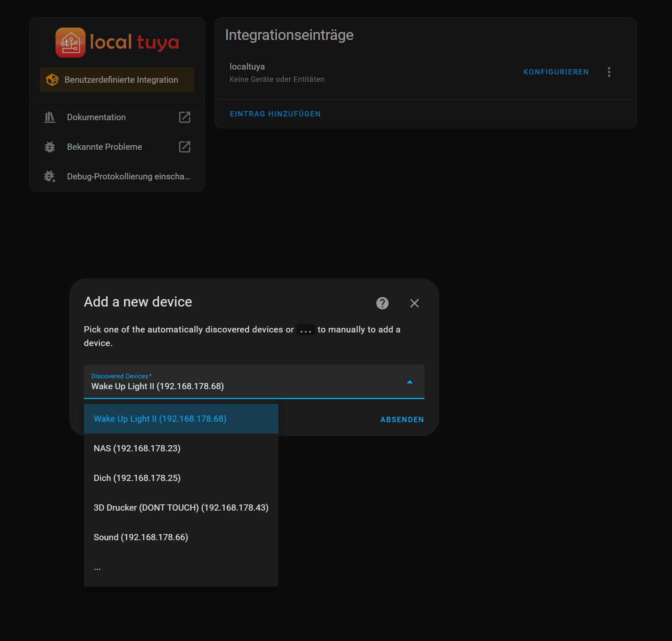This screenshot has width=672, height=641.
Task: Open the localtuya overflow menu
Action: point(609,72)
